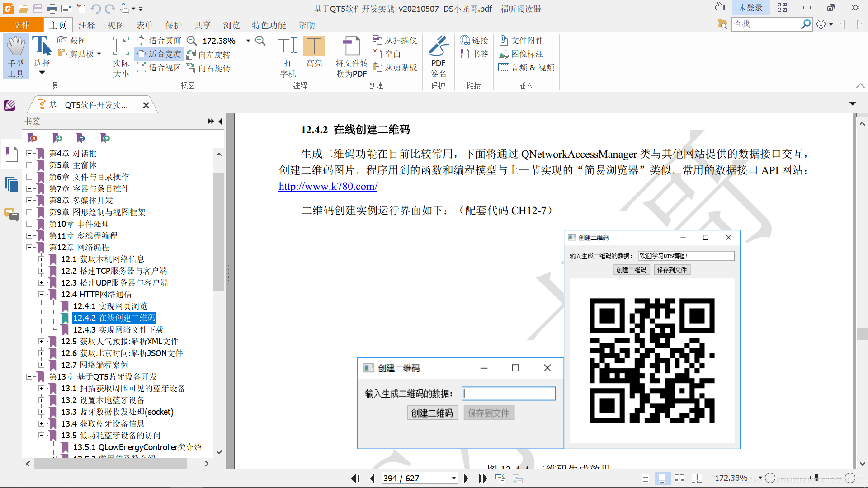Open bookmark 12.4.3 实现网络文件下载
868x488 pixels.
point(118,330)
